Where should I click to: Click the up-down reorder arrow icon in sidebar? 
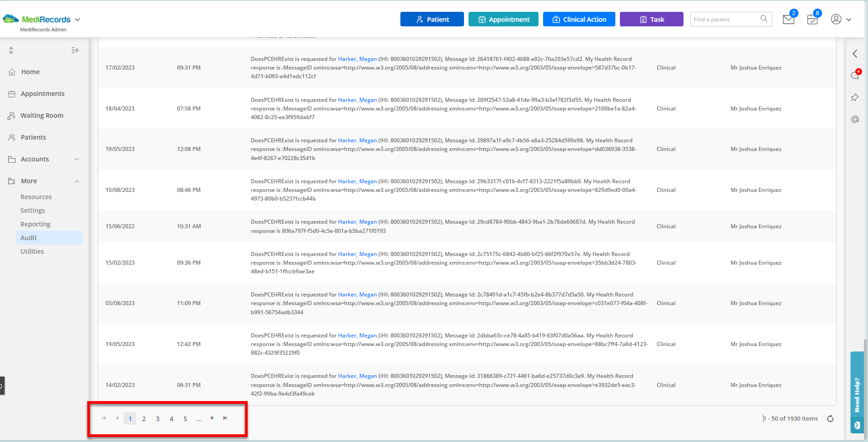(x=11, y=50)
